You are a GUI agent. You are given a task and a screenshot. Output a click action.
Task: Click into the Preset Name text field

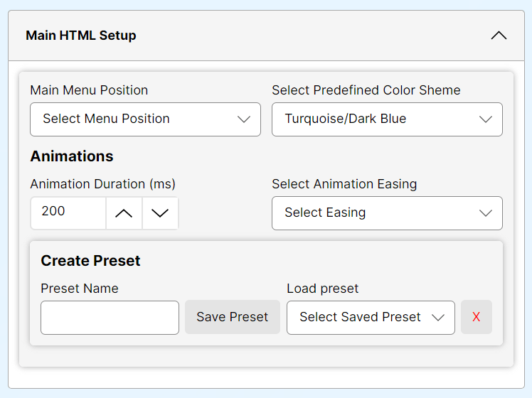point(110,318)
